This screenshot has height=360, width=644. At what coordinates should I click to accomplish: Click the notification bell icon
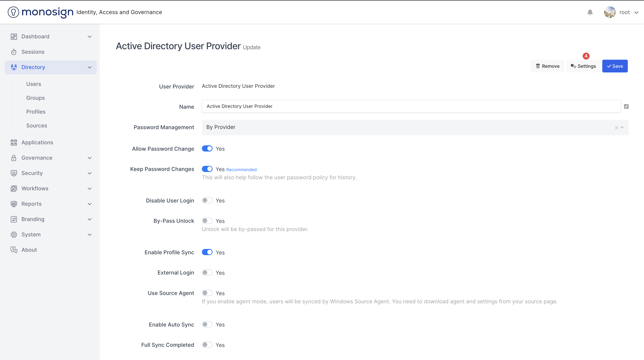pos(590,12)
